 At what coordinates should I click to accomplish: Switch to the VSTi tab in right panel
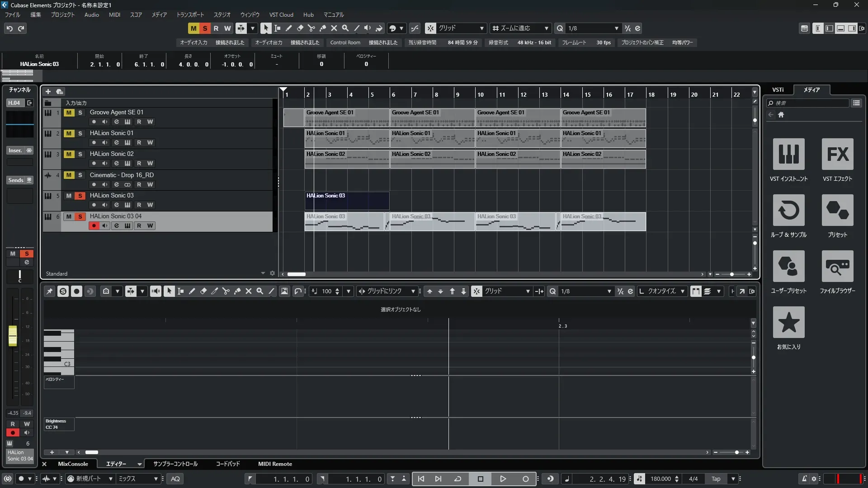point(778,89)
